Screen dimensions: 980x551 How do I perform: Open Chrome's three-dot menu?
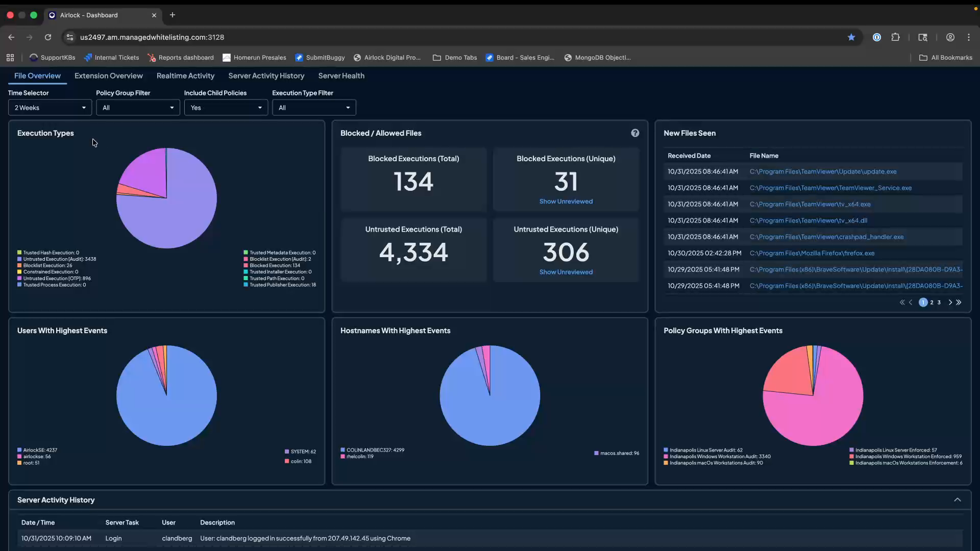tap(969, 37)
